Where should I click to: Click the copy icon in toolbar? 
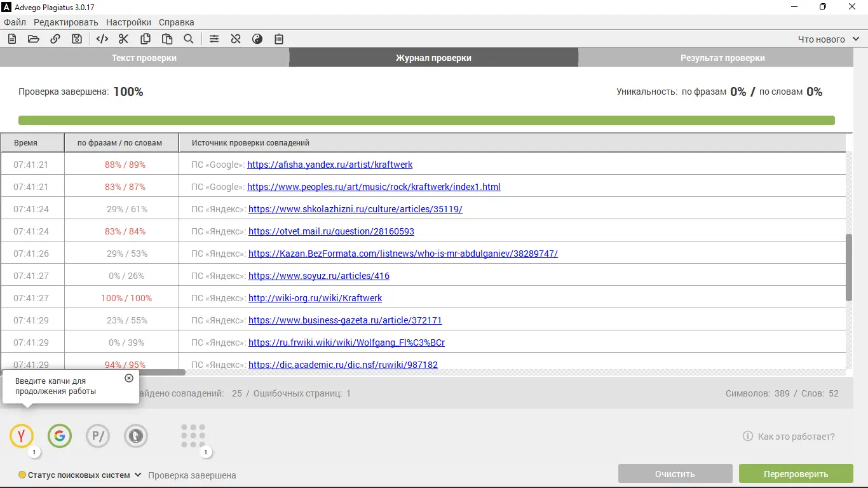(x=146, y=39)
